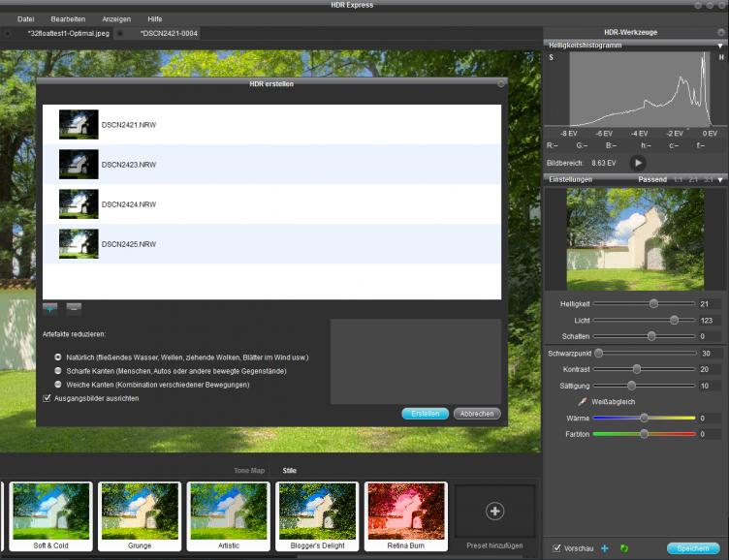Click the Speichern button

(x=693, y=548)
